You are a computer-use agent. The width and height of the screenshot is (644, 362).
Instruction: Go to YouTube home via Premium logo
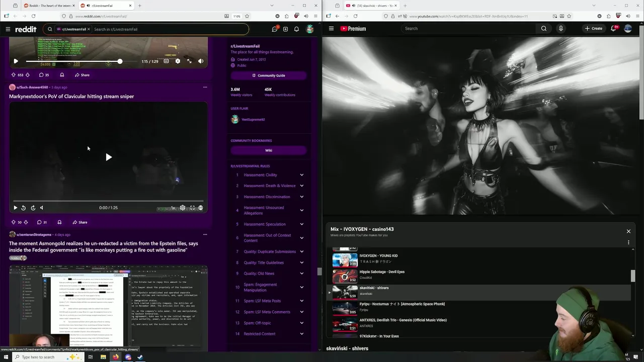pos(353,29)
